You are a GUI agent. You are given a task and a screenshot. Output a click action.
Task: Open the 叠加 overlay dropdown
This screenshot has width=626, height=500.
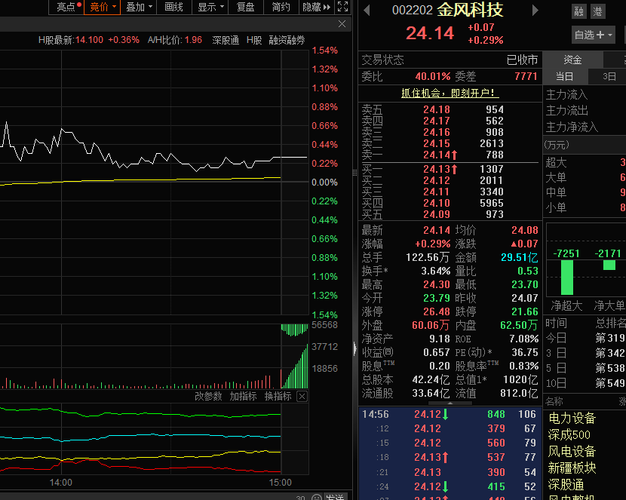(x=139, y=7)
